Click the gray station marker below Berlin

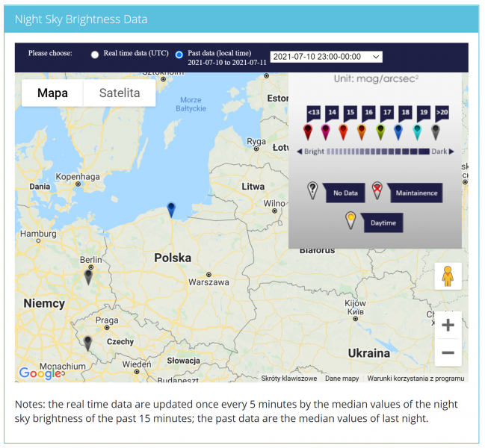pyautogui.click(x=88, y=277)
